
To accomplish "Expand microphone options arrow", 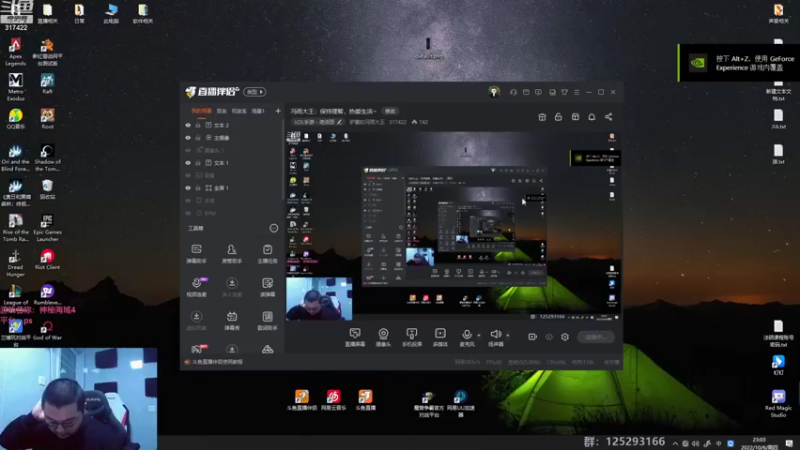I will coord(479,335).
